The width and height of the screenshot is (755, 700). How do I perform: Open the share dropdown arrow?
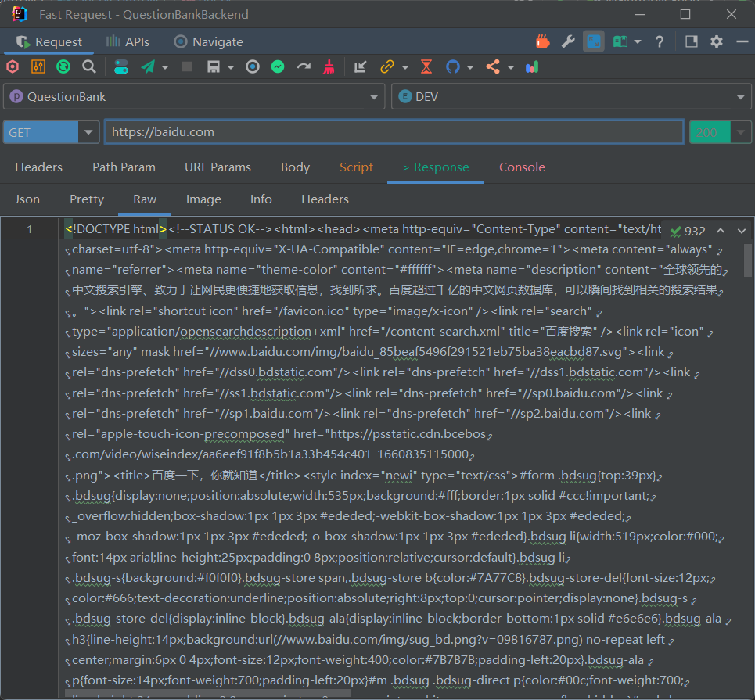pos(510,67)
